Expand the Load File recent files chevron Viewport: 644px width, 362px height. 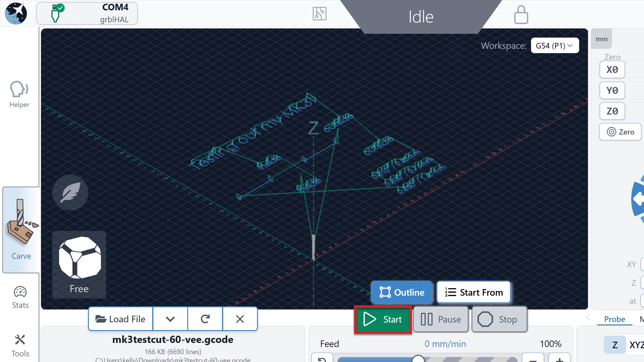(170, 319)
